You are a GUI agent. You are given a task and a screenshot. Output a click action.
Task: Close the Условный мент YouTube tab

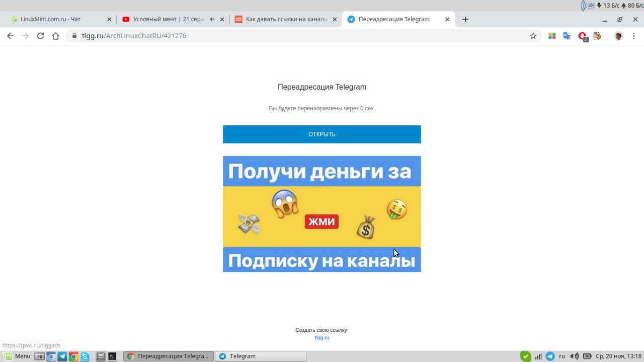pyautogui.click(x=222, y=19)
